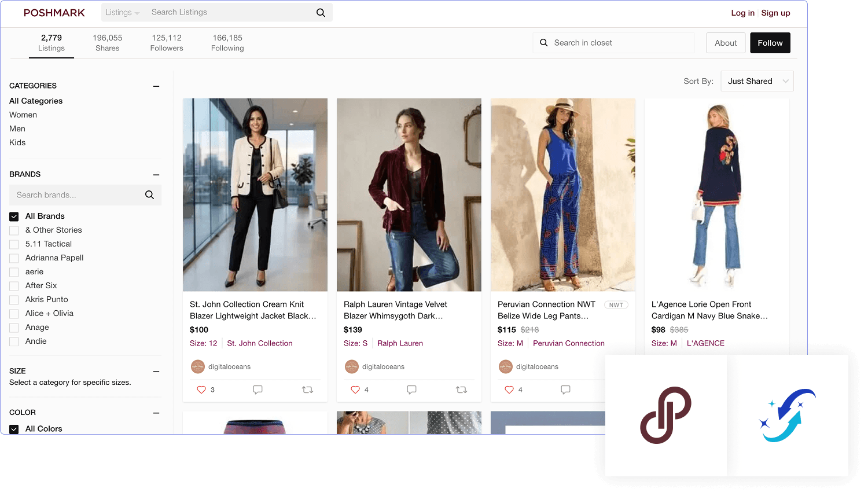Open the Listings search type dropdown
This screenshot has height=496, width=868.
[x=122, y=13]
